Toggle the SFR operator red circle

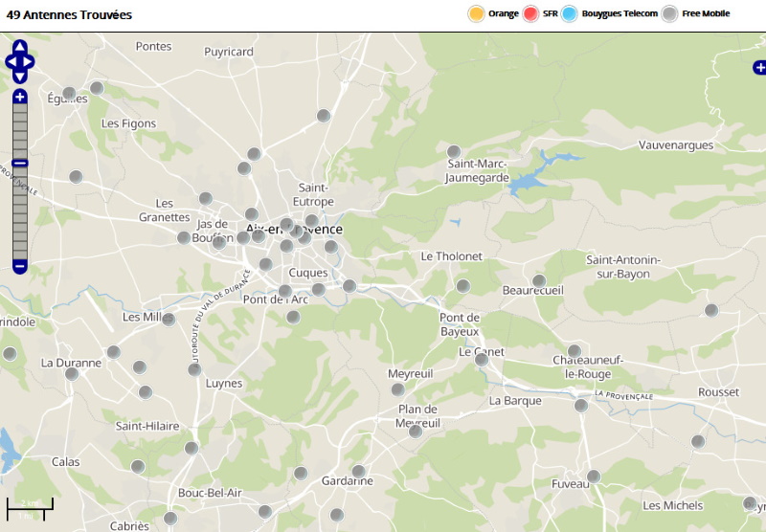tap(530, 13)
